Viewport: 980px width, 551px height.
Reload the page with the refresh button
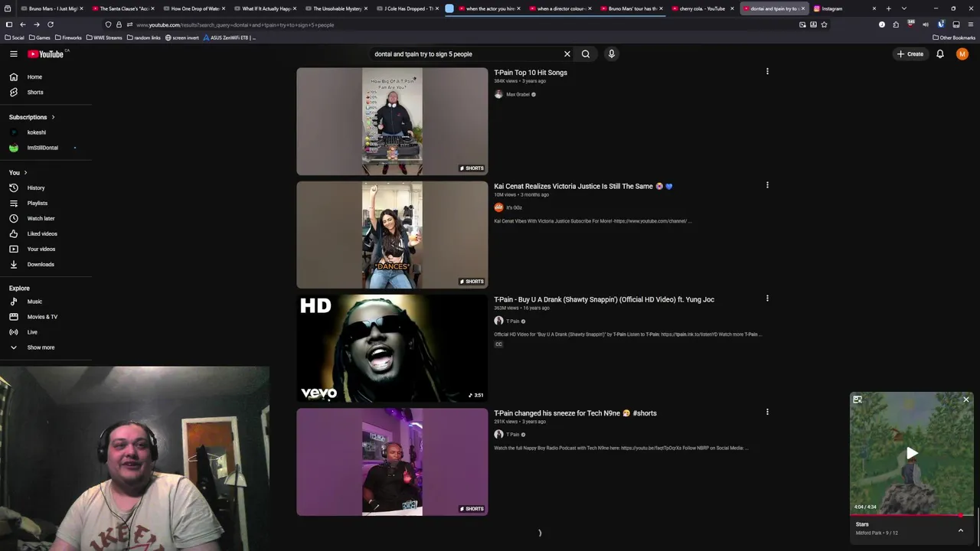pyautogui.click(x=51, y=24)
